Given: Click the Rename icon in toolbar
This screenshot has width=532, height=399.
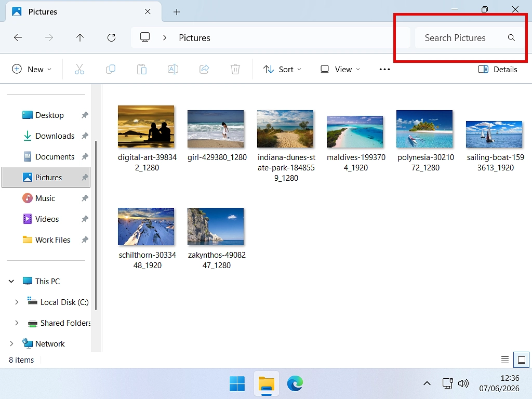Looking at the screenshot, I should coord(173,69).
